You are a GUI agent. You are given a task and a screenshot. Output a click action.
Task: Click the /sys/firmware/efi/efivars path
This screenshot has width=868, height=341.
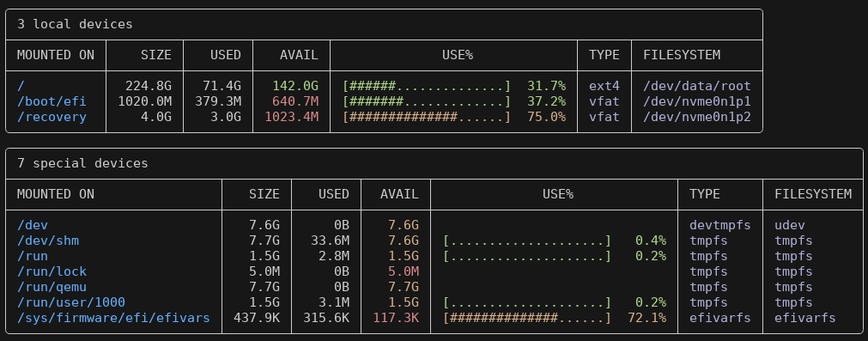[x=113, y=319]
